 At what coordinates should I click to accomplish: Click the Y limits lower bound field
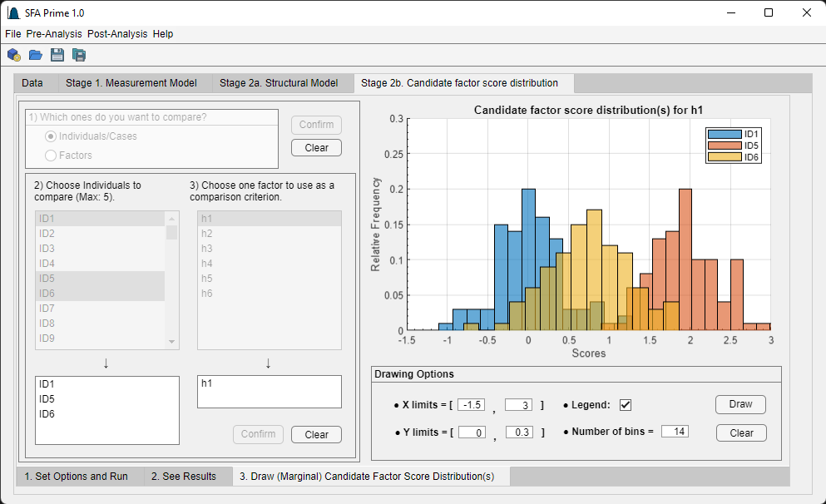[x=472, y=432]
